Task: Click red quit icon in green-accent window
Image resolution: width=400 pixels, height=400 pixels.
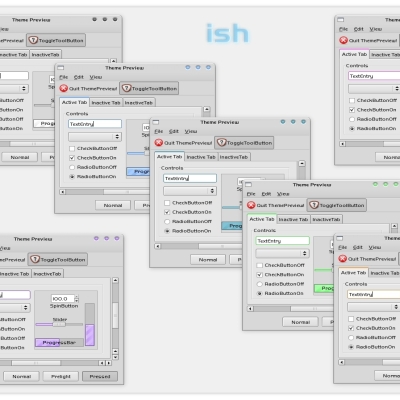Action: click(251, 205)
